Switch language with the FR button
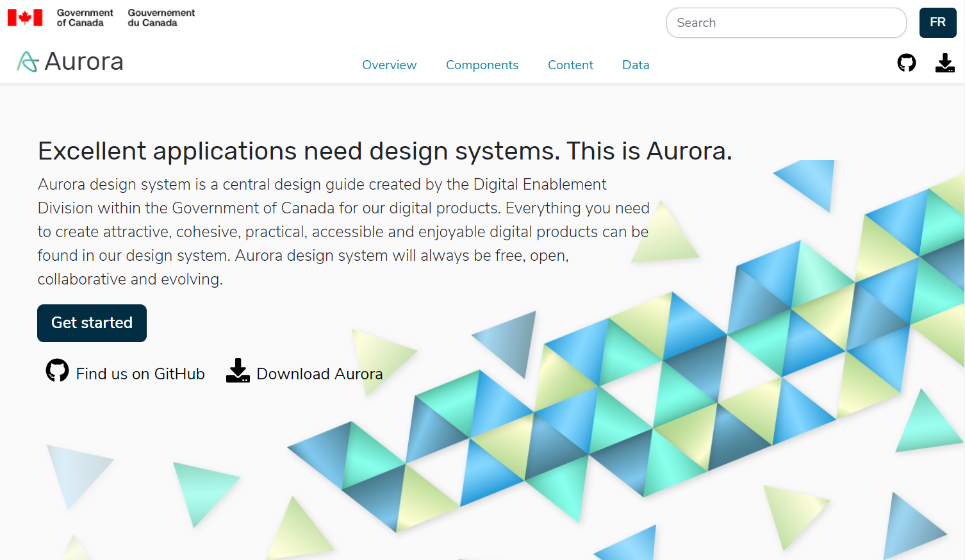Image resolution: width=965 pixels, height=560 pixels. pyautogui.click(x=937, y=22)
